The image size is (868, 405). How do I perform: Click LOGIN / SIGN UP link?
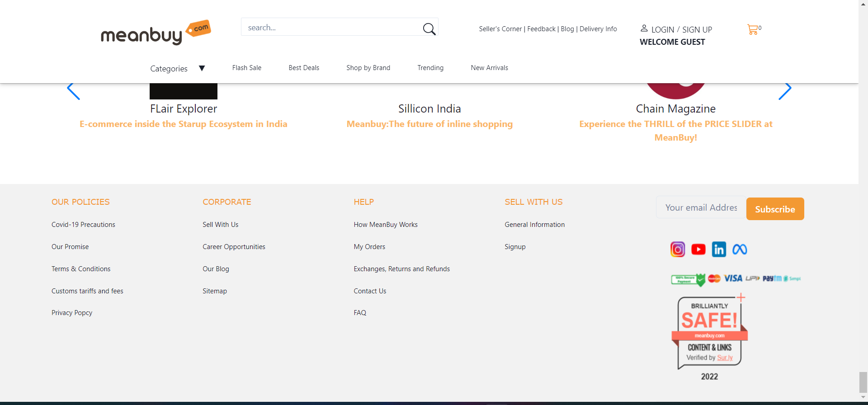click(x=681, y=30)
